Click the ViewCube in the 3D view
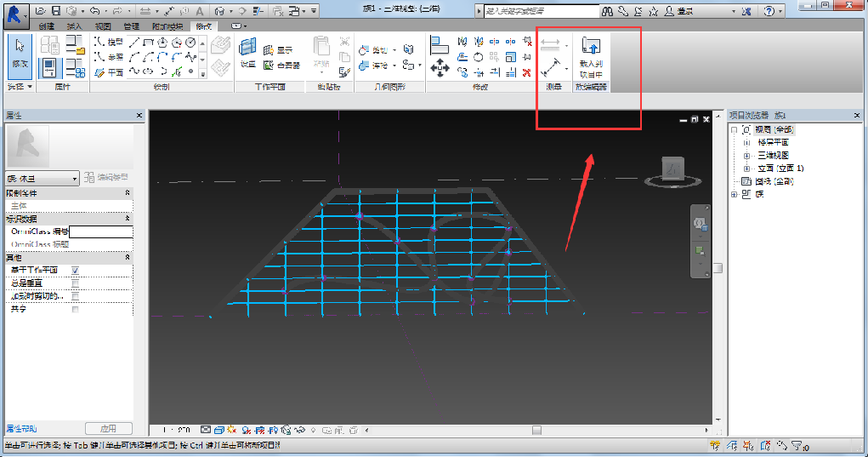The height and width of the screenshot is (457, 868). [x=673, y=169]
